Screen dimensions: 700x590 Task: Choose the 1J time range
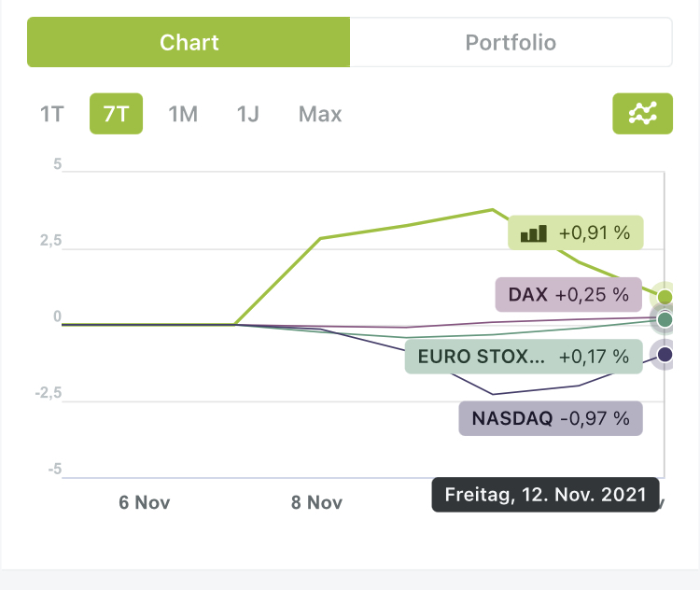pos(247,115)
